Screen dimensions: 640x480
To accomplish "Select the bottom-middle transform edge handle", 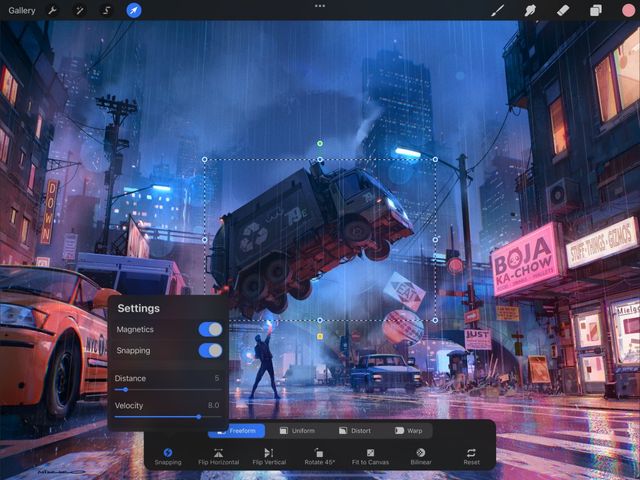I will pyautogui.click(x=320, y=320).
